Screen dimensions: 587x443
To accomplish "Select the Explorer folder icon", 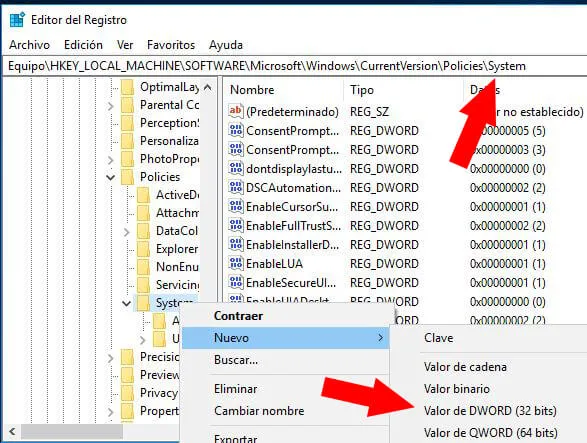I will [143, 249].
